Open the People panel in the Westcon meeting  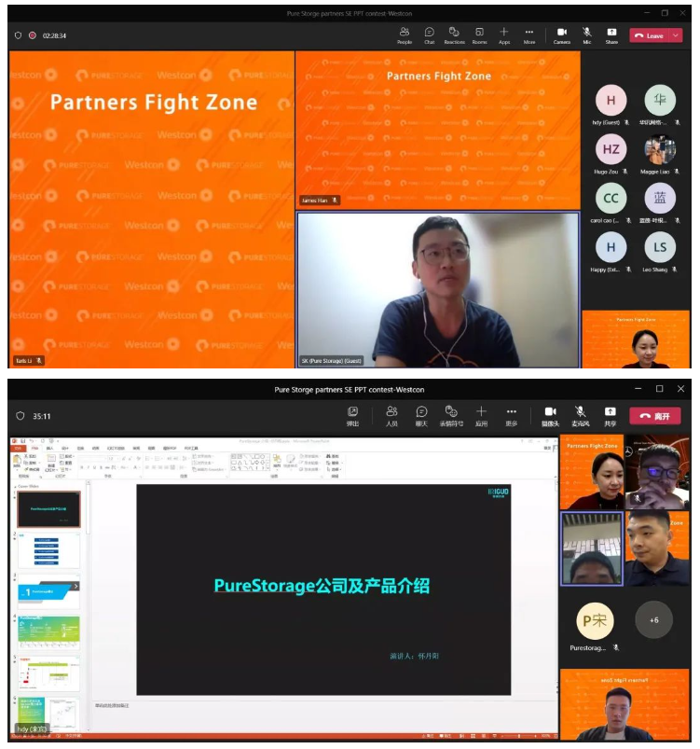coord(405,35)
